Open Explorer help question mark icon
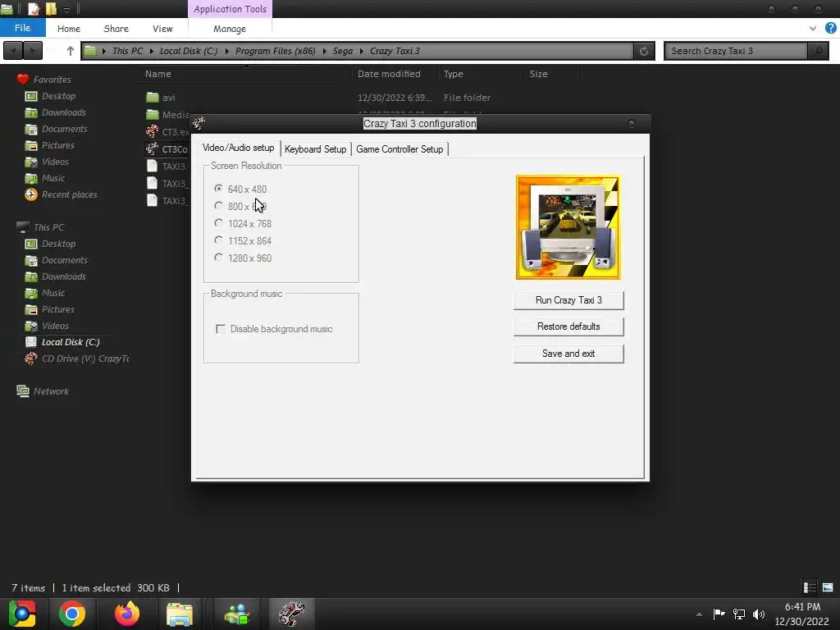840x630 pixels. (830, 28)
